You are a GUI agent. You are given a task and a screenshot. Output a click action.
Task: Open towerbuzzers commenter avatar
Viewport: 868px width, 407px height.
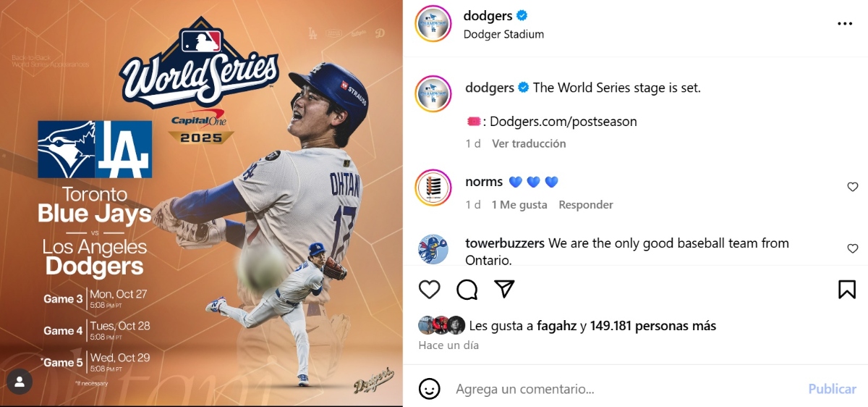click(433, 249)
